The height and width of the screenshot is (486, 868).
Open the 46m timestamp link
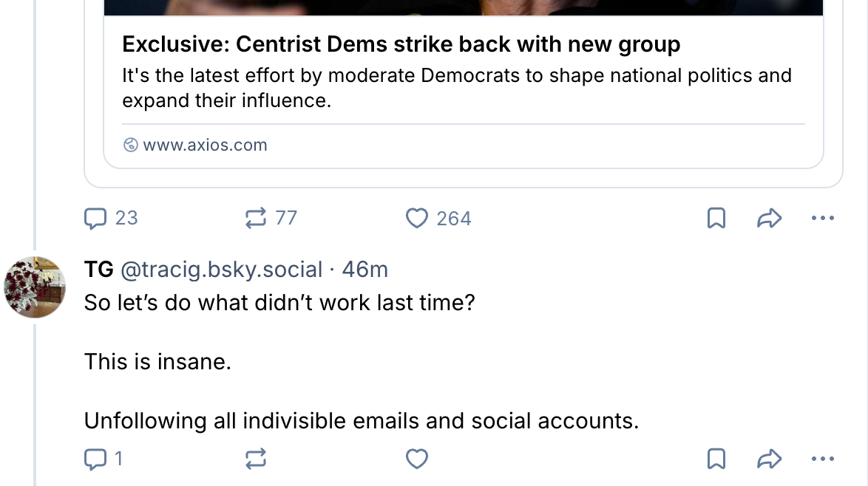(x=365, y=270)
